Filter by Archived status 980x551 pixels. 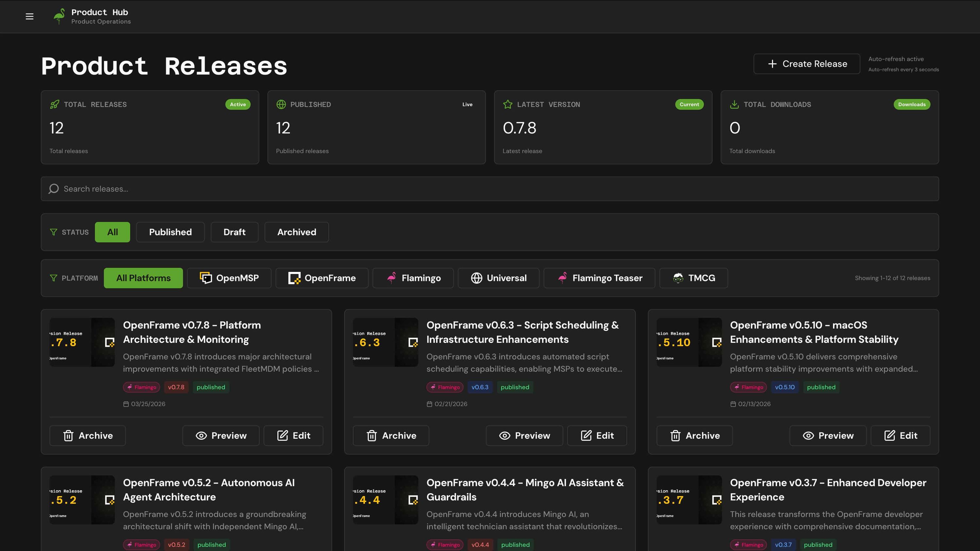coord(297,232)
